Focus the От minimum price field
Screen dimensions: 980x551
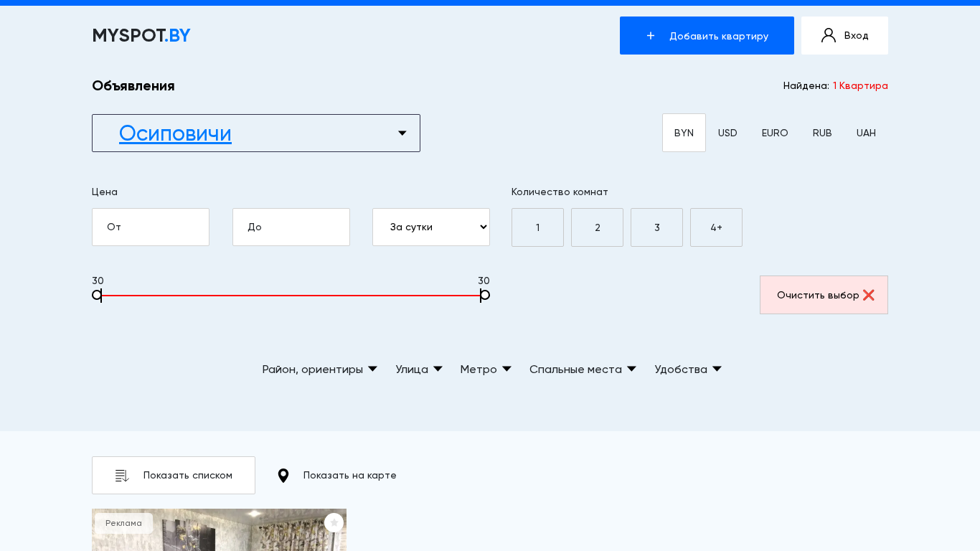coord(151,227)
